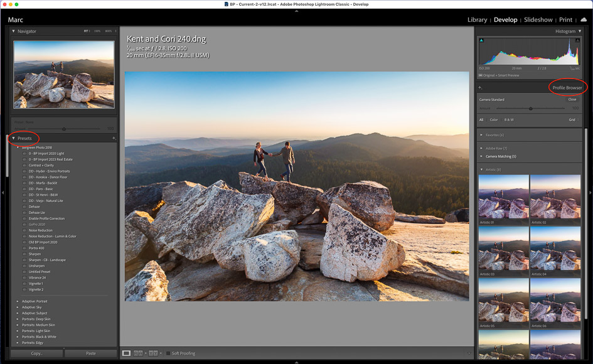Open the Grid view mode dropdown
The width and height of the screenshot is (593, 364).
[x=574, y=120]
